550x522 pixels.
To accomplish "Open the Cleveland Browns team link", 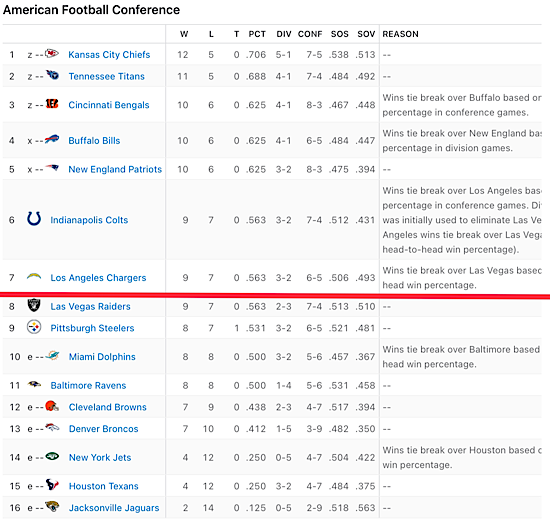I will [x=108, y=407].
